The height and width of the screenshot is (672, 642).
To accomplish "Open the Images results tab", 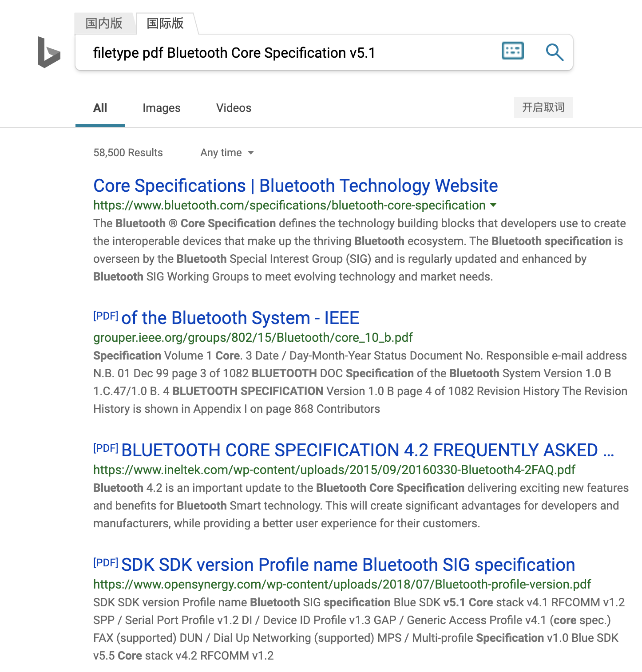I will tap(162, 108).
